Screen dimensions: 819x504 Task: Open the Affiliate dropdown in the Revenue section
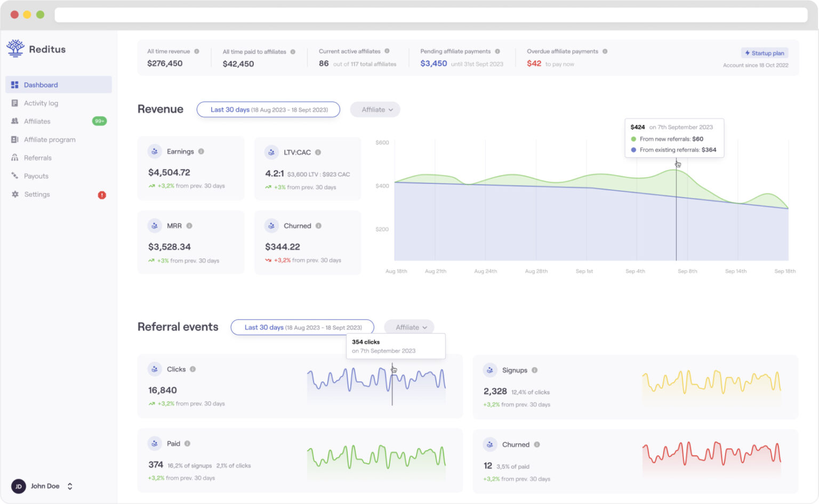pos(375,109)
